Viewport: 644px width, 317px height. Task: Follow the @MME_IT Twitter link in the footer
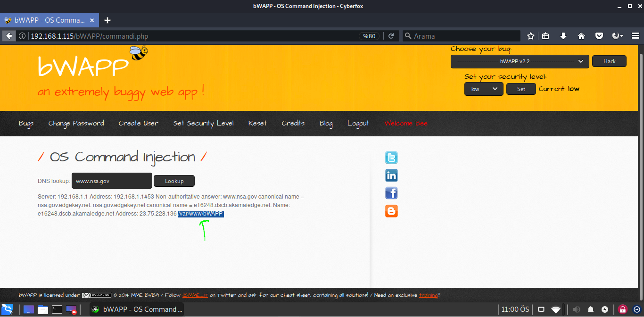click(x=195, y=295)
